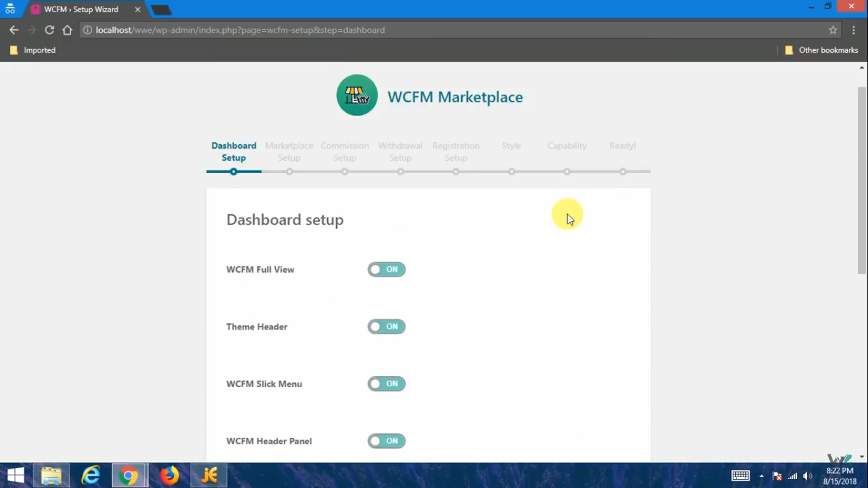Image resolution: width=868 pixels, height=488 pixels.
Task: Click the Dashboard Setup progress dot
Action: pyautogui.click(x=234, y=172)
